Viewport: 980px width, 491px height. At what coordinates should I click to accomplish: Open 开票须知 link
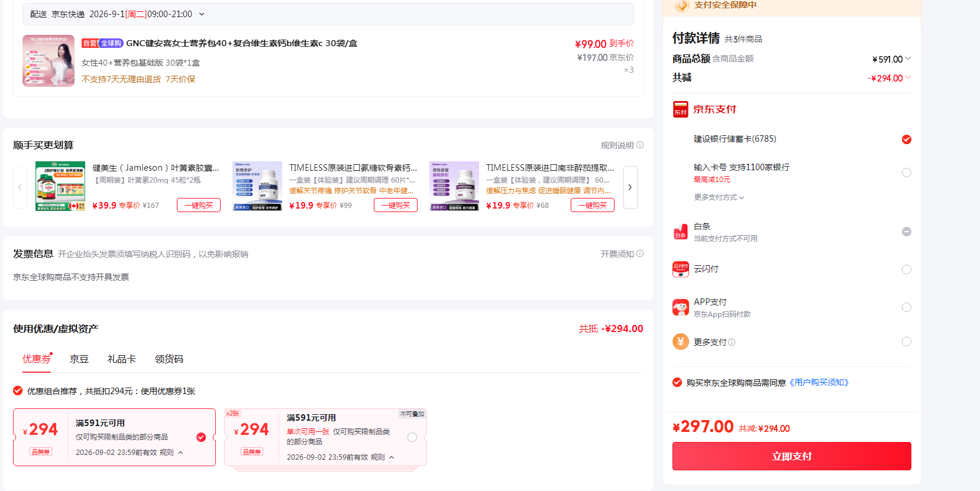click(x=617, y=254)
